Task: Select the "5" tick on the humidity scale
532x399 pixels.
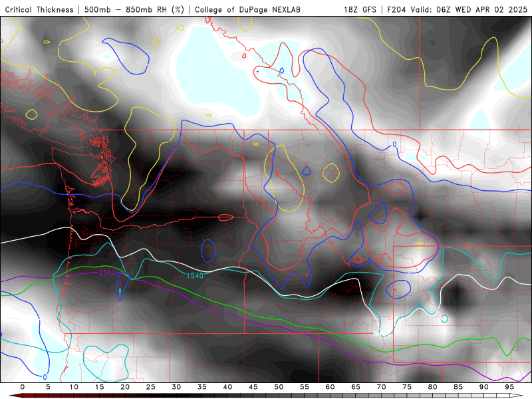Action: pyautogui.click(x=48, y=387)
